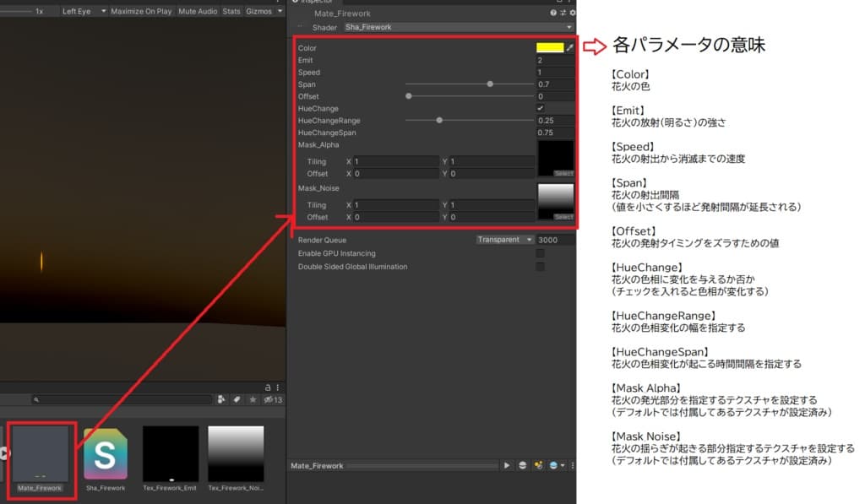This screenshot has width=865, height=504.
Task: Select the Tex_Firework_Emit texture thumbnail
Action: tap(171, 454)
